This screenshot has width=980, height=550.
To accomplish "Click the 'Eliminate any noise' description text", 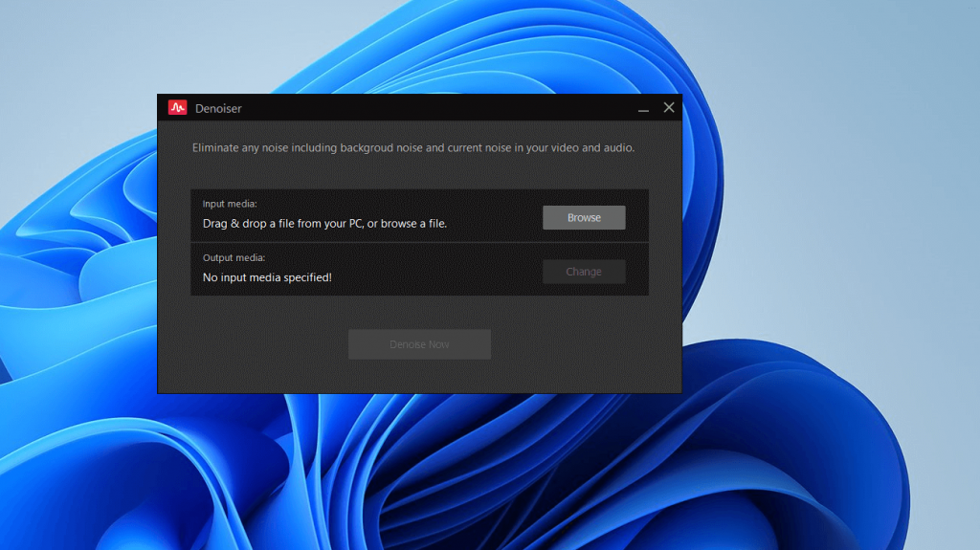I will [x=413, y=148].
